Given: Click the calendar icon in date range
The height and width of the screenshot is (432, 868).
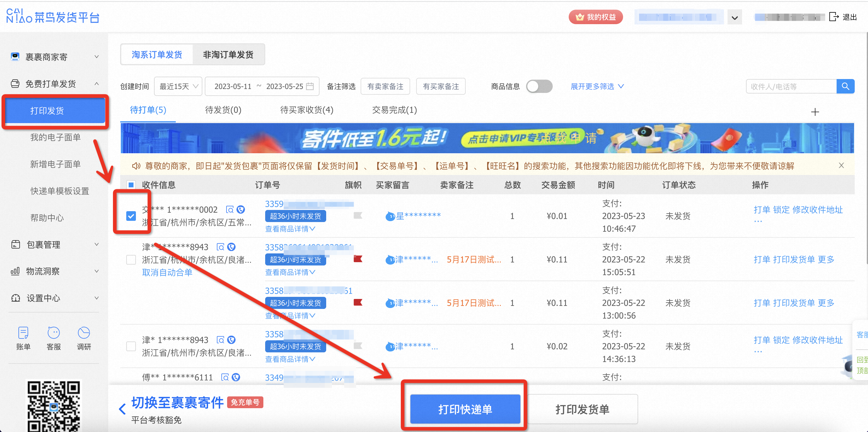Looking at the screenshot, I should coord(310,87).
